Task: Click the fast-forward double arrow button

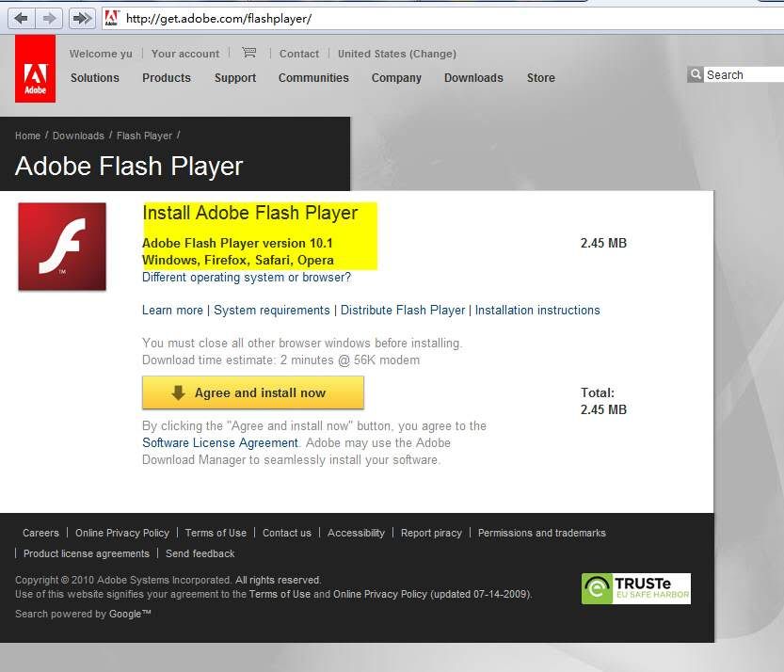Action: (x=82, y=18)
